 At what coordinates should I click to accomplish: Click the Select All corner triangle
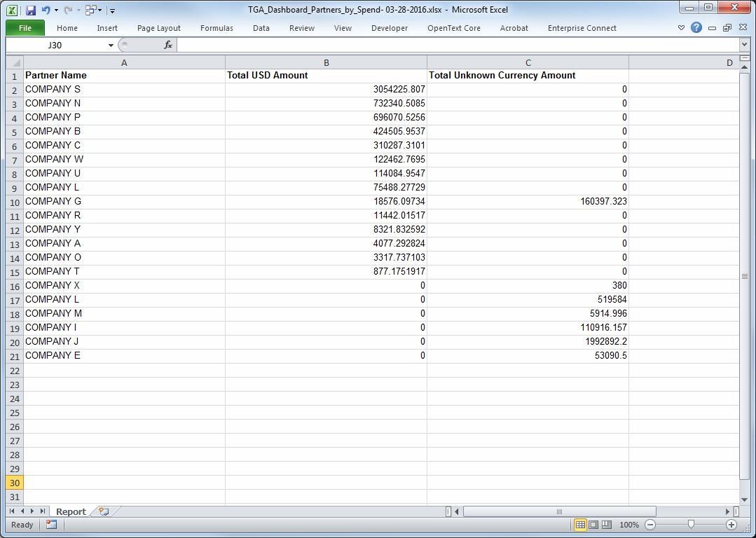click(15, 63)
